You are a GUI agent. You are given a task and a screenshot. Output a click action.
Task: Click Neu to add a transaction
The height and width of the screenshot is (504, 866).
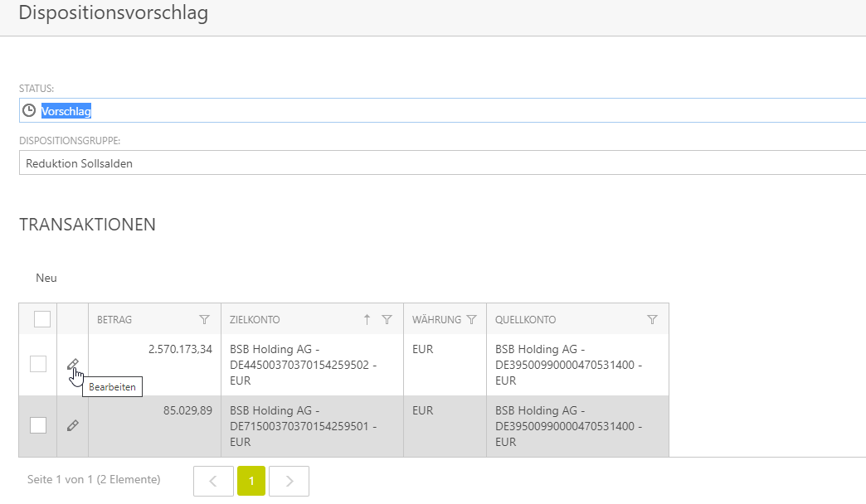pyautogui.click(x=46, y=278)
